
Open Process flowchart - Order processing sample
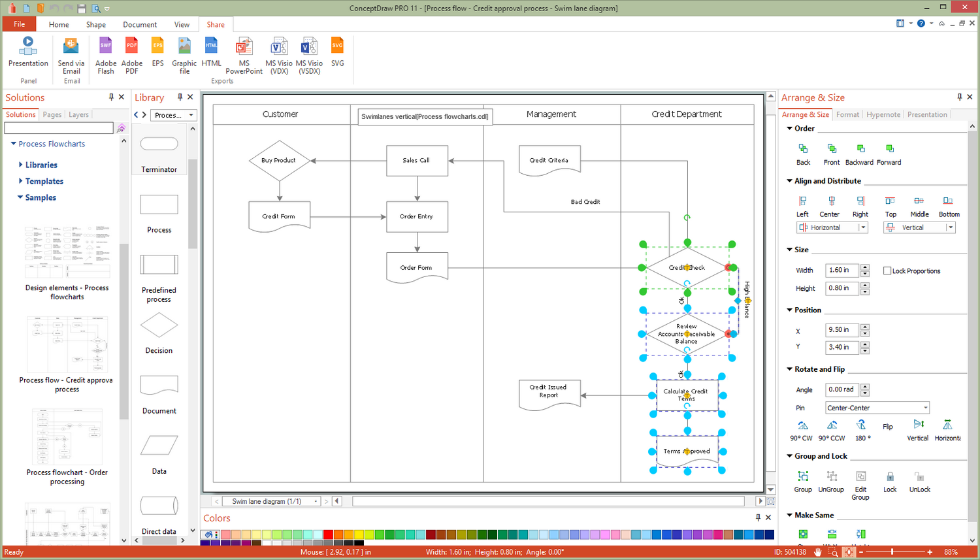click(x=67, y=448)
